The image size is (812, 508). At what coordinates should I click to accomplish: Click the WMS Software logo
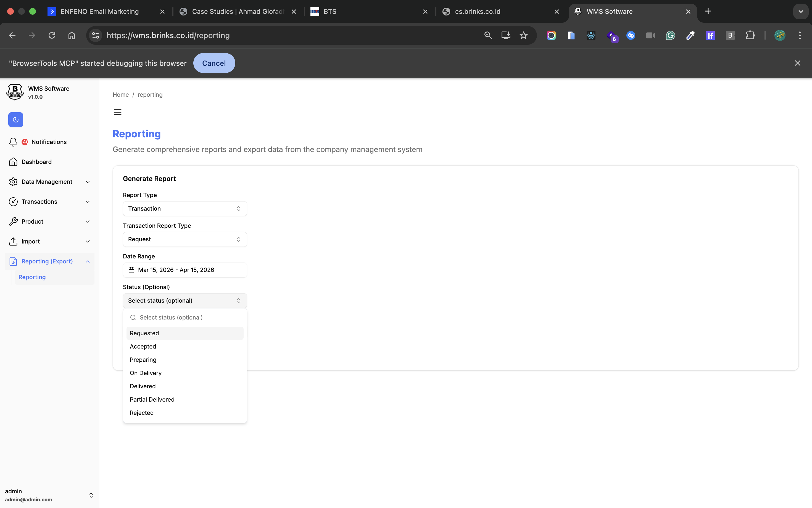point(15,92)
